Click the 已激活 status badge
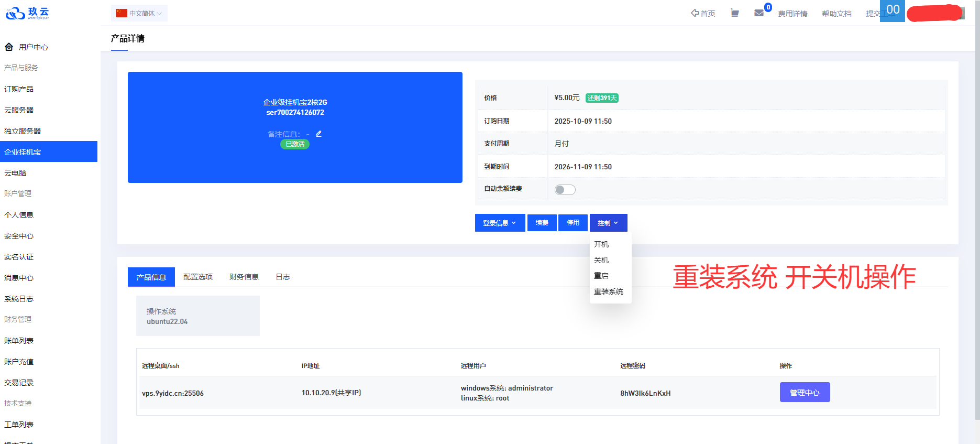Viewport: 980px width, 444px height. click(x=295, y=144)
